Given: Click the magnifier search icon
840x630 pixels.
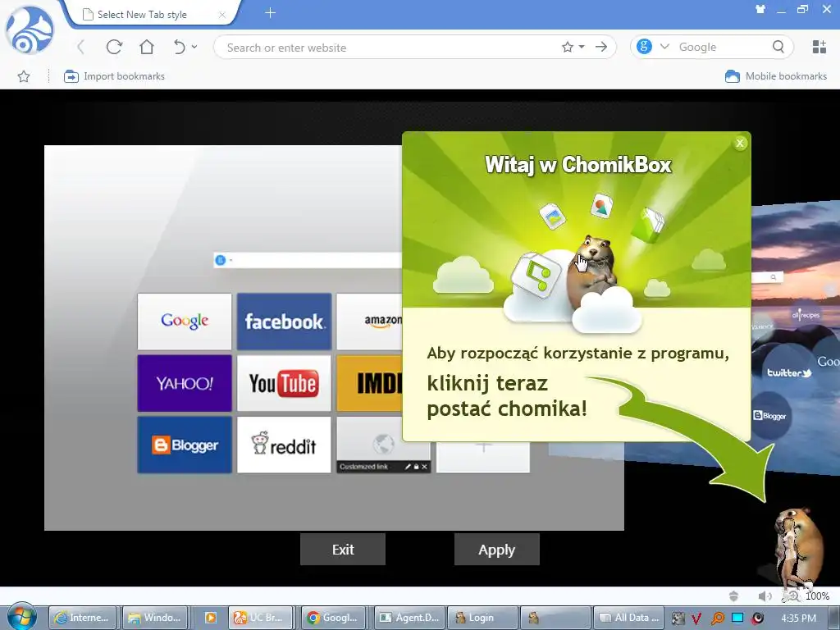Looking at the screenshot, I should pos(778,47).
